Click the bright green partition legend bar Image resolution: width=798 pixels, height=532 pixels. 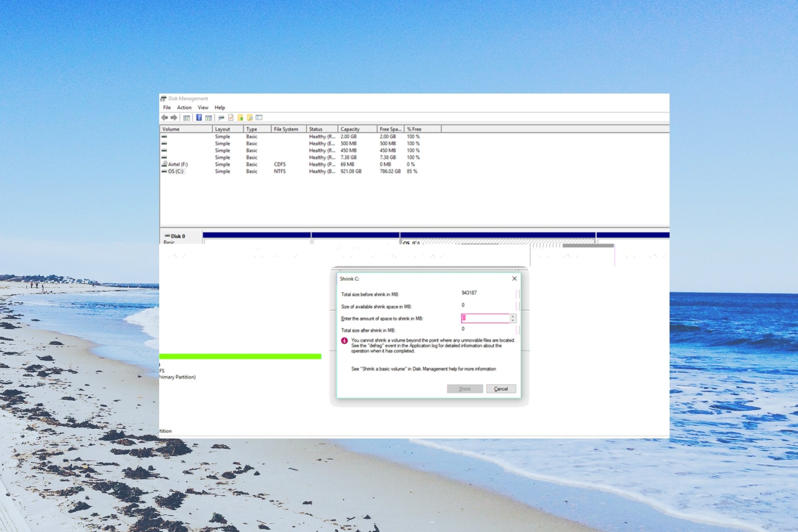tap(240, 357)
